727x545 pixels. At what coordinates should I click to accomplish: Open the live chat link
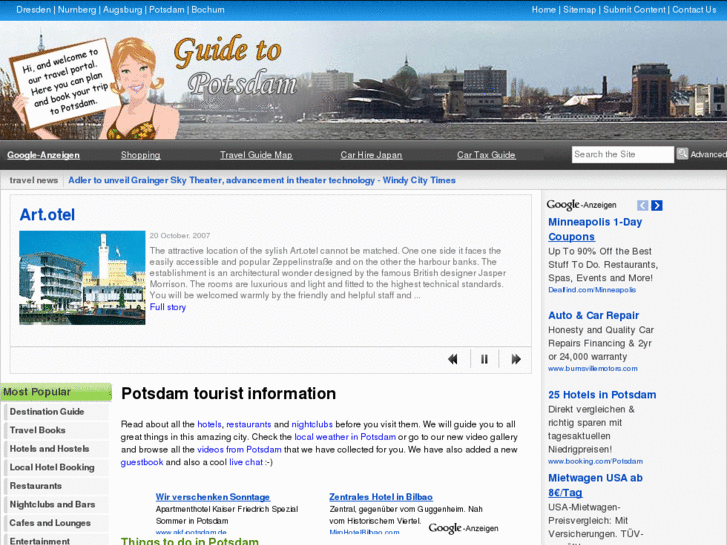pos(246,462)
